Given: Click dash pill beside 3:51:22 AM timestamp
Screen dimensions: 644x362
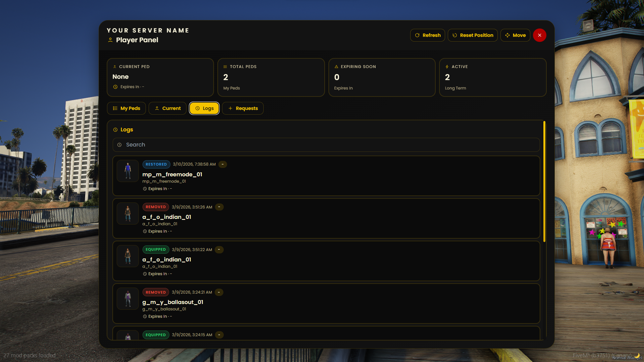Looking at the screenshot, I should 219,249.
